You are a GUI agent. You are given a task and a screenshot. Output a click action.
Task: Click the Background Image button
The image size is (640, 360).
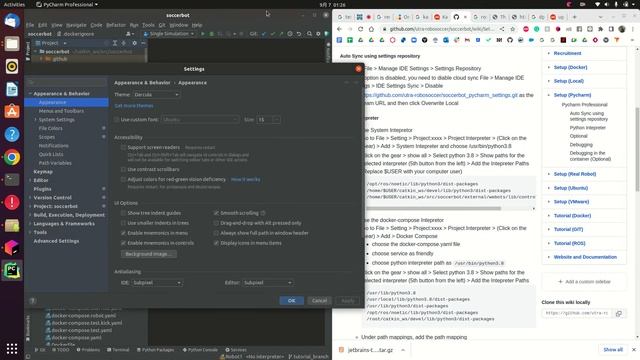click(x=149, y=254)
